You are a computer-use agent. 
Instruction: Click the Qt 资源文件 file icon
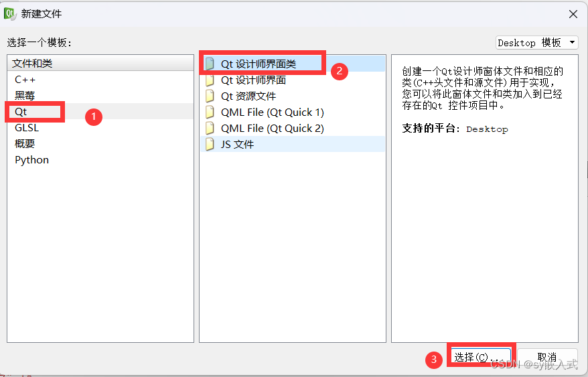pos(210,96)
